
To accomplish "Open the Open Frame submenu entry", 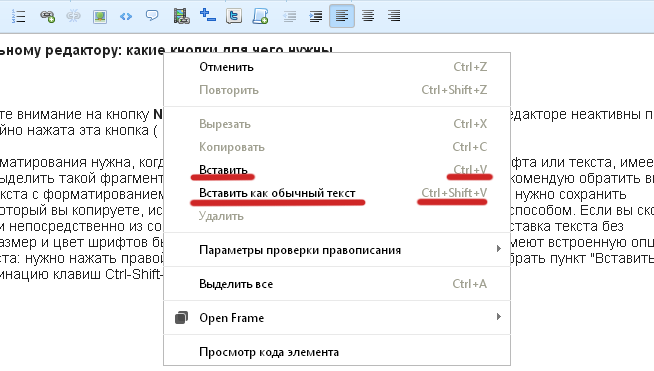I will (x=337, y=318).
